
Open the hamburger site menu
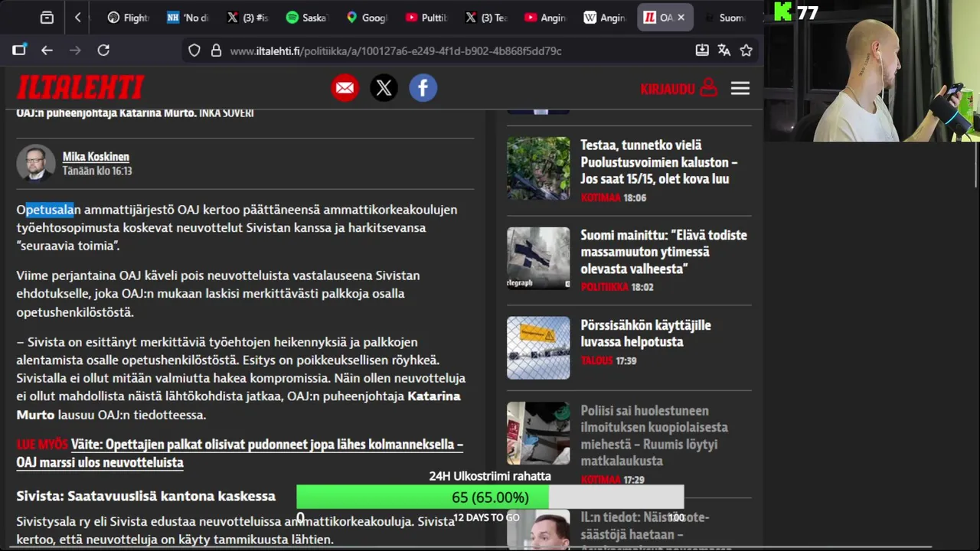tap(740, 88)
